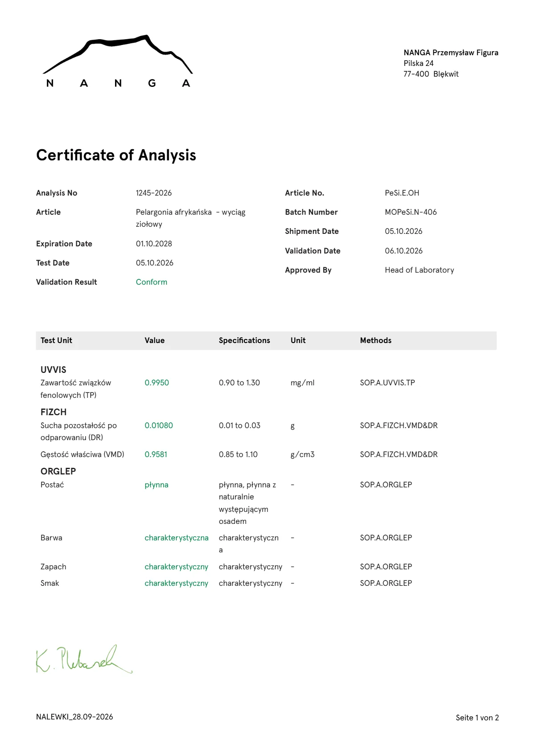Click the green Conform validation result
The image size is (535, 756).
pos(152,282)
